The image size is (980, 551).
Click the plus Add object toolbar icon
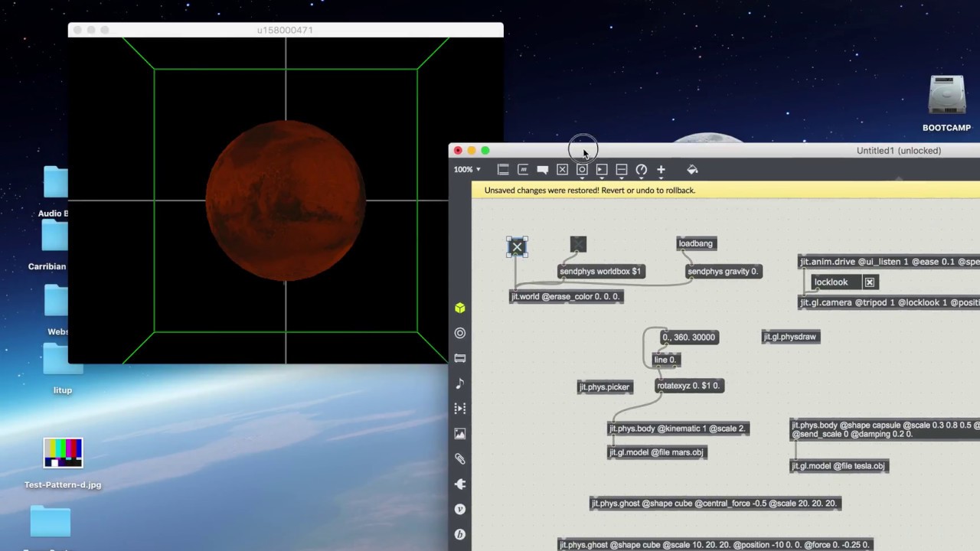[x=661, y=170]
